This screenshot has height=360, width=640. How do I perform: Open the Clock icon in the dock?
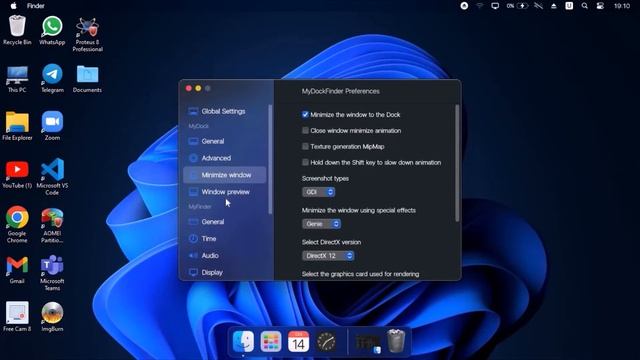[x=326, y=341]
